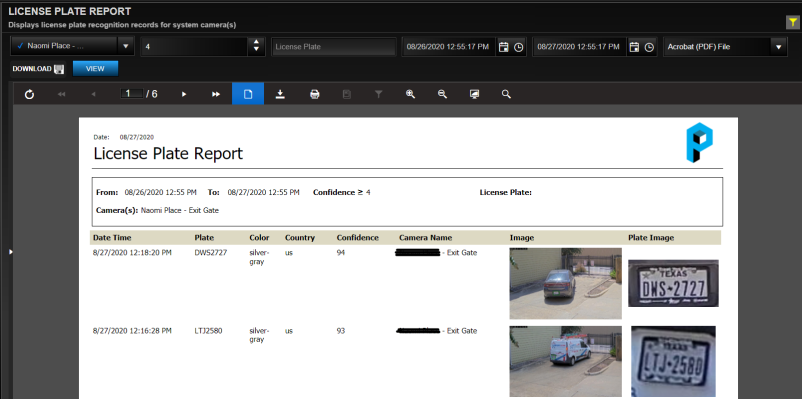
Task: Click Naomi Place - Exit Gate camera text
Action: [x=180, y=210]
